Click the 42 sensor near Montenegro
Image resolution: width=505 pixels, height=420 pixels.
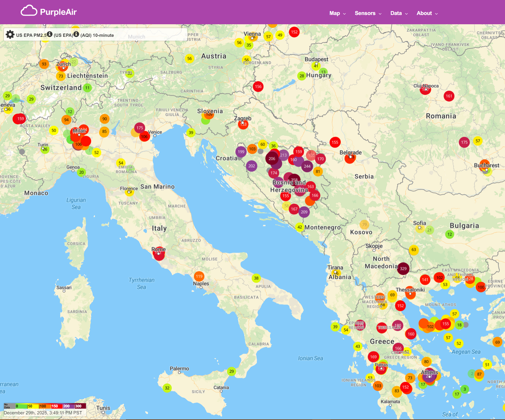click(300, 227)
